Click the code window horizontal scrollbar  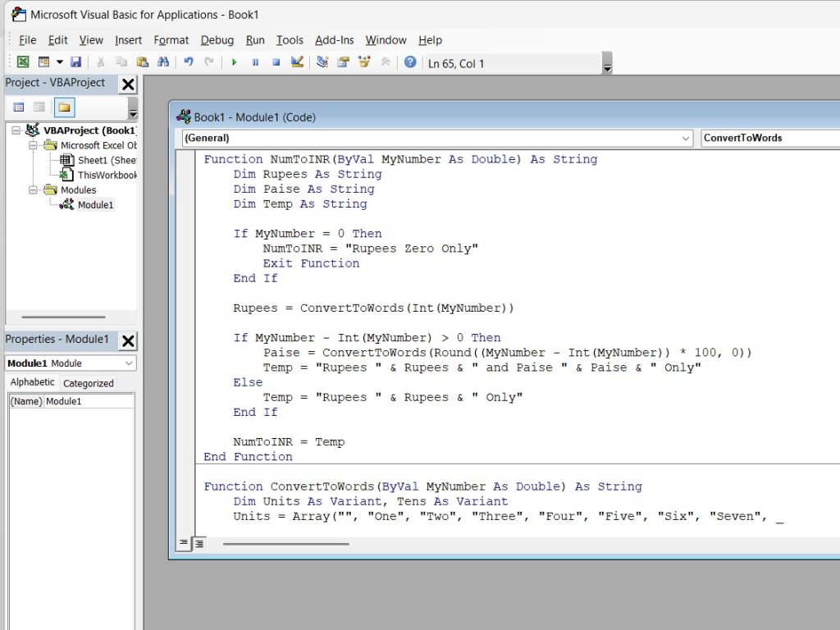pyautogui.click(x=285, y=543)
